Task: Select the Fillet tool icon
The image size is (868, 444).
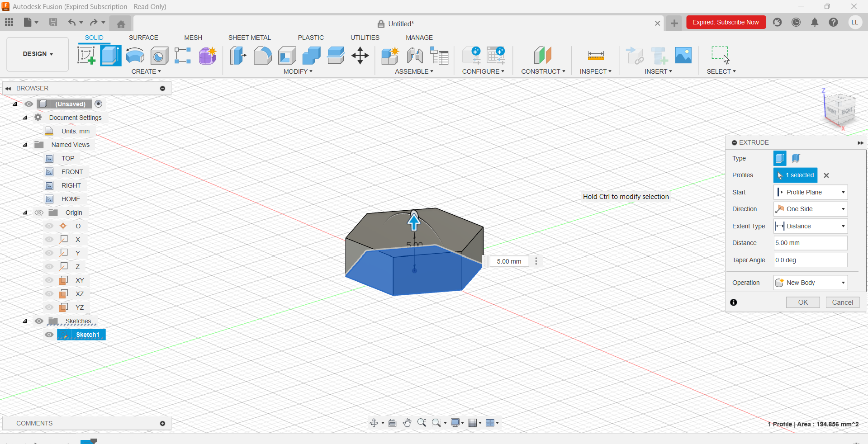Action: [x=262, y=56]
